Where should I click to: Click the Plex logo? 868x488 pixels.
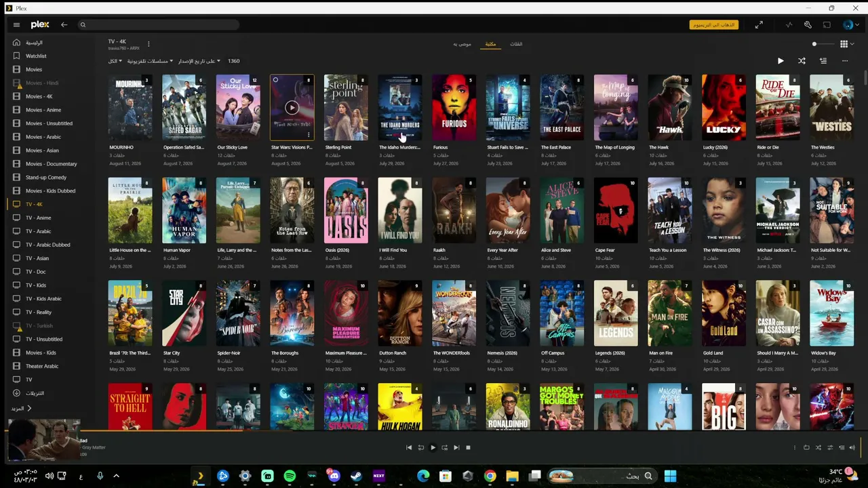(x=40, y=25)
